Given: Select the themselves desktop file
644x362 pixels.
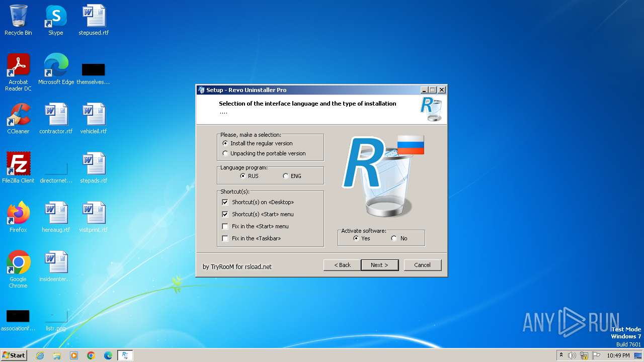Looking at the screenshot, I should coord(94,73).
